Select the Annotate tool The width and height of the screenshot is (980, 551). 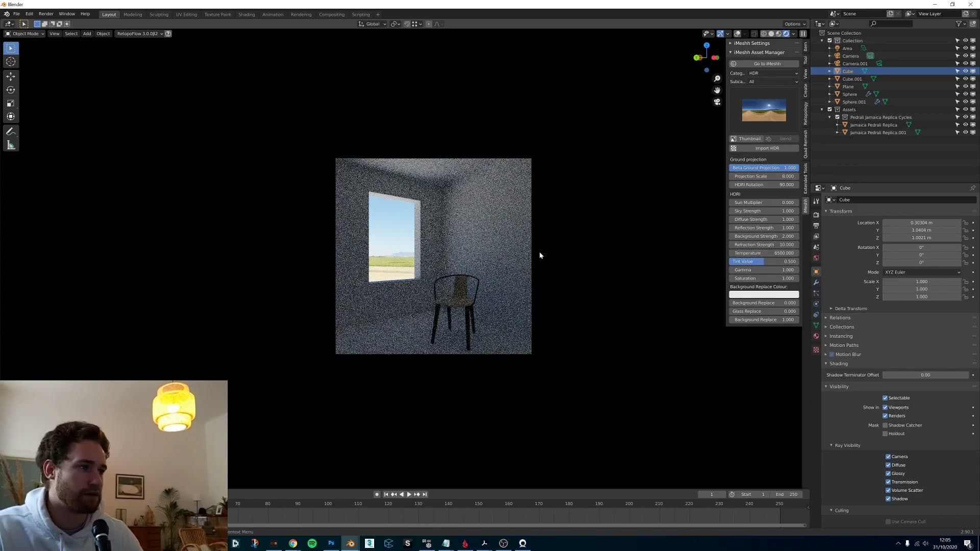11,132
